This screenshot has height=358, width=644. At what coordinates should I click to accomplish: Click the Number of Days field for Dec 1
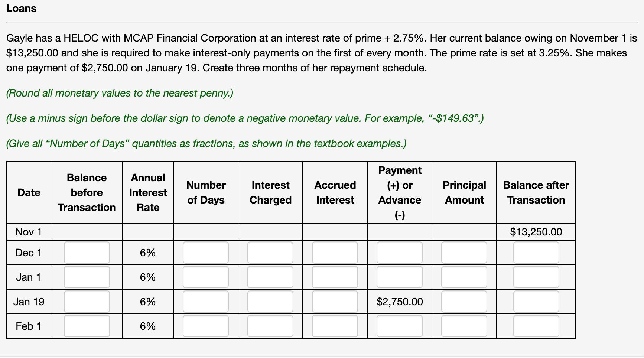point(205,253)
